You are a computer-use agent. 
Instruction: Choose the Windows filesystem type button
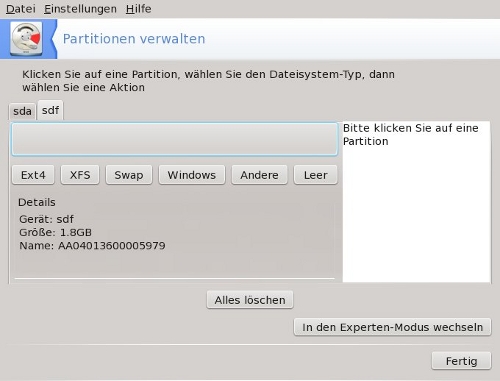coord(192,175)
